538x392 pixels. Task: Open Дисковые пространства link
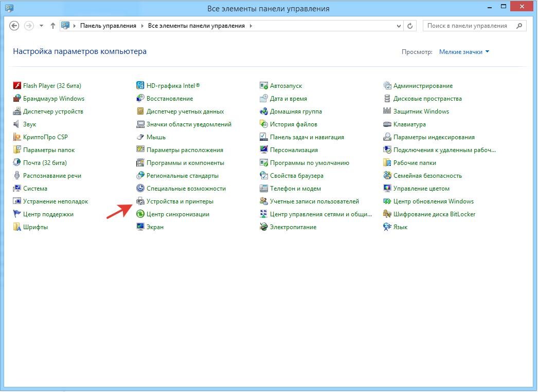click(x=427, y=99)
